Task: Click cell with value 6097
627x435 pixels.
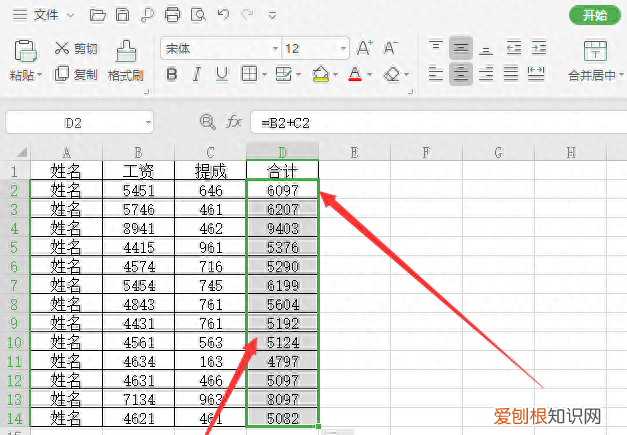Action: (282, 190)
